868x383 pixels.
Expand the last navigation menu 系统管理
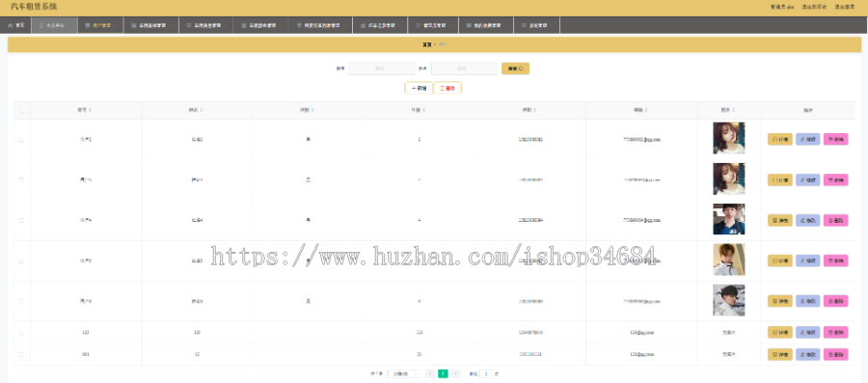(536, 25)
